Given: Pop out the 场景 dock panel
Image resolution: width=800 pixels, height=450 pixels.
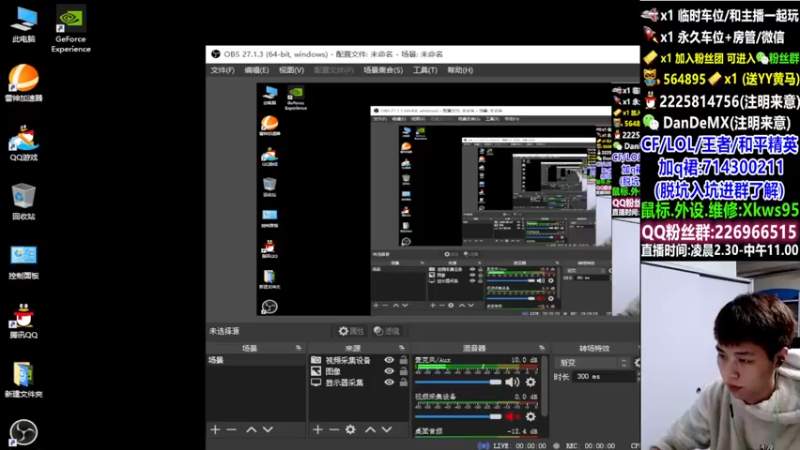Looking at the screenshot, I should pyautogui.click(x=298, y=348).
